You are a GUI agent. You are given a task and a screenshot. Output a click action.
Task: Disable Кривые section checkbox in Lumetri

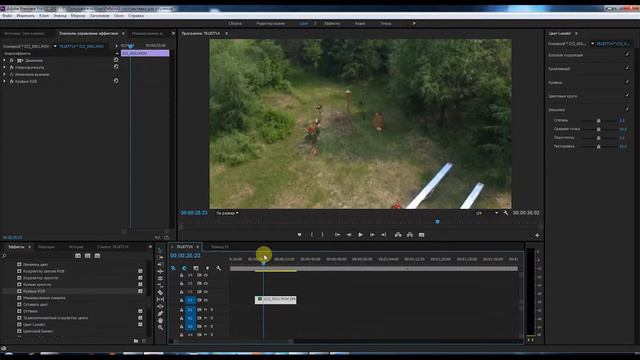[x=627, y=82]
